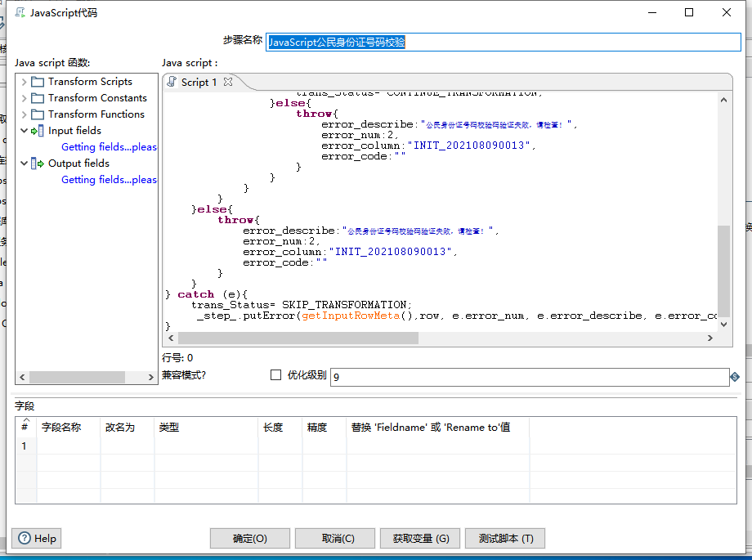Screen dimensions: 752x560
Task: Click the 获取变量(G) button
Action: [x=419, y=538]
